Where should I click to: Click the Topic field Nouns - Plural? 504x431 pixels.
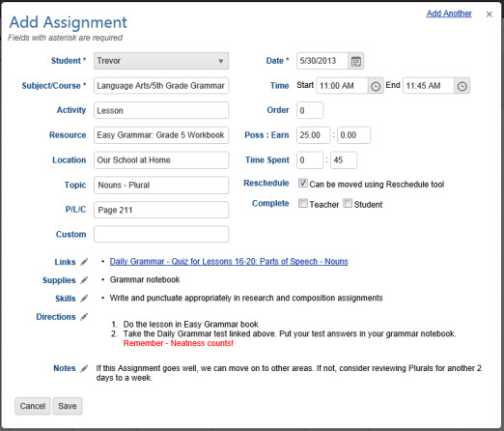coord(161,185)
